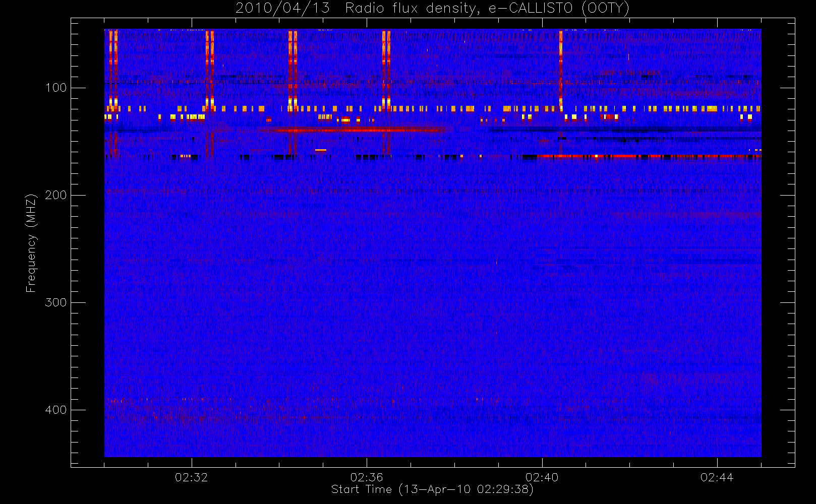Click the 200 frequency tick label
This screenshot has width=816, height=504.
[56, 195]
